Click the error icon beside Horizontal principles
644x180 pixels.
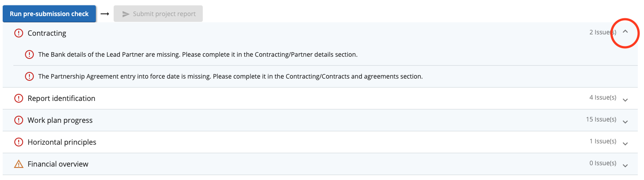19,142
